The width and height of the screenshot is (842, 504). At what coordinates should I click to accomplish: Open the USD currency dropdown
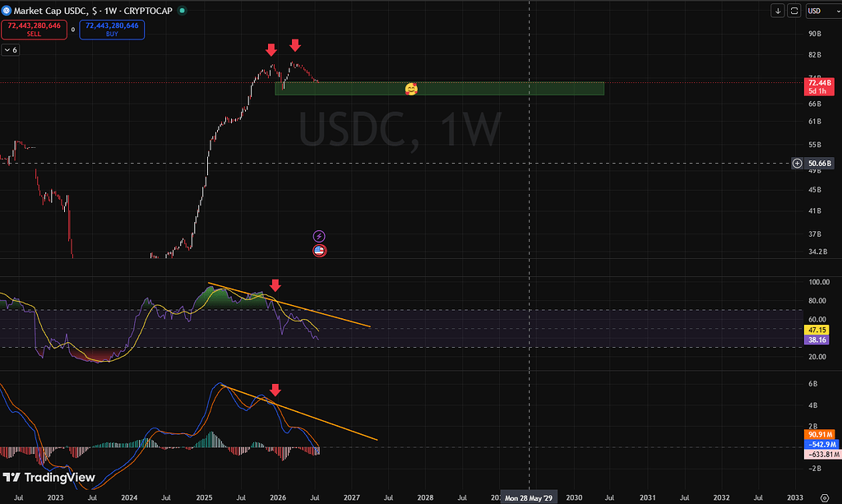824,11
